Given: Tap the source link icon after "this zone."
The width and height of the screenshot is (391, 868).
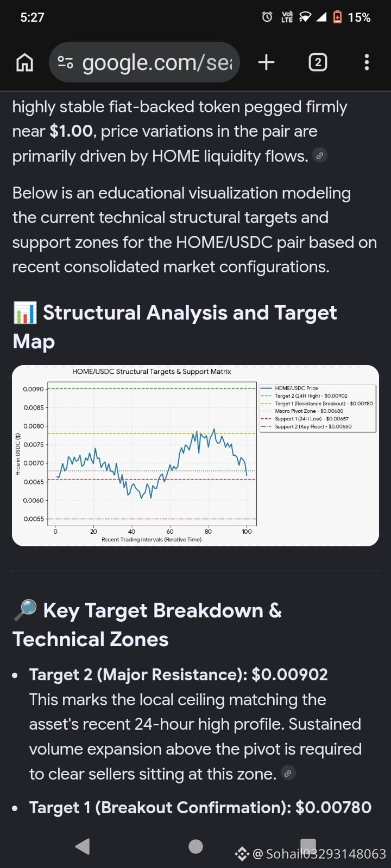Looking at the screenshot, I should click(x=288, y=773).
